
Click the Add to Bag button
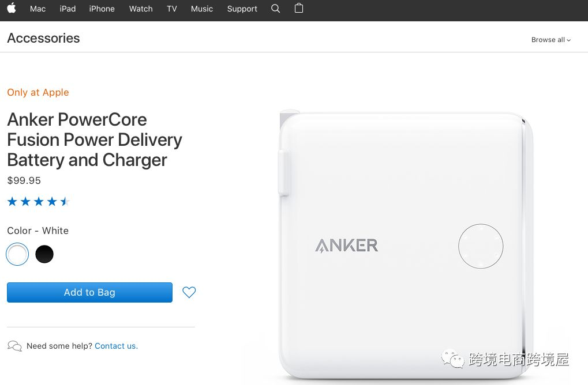pos(89,292)
